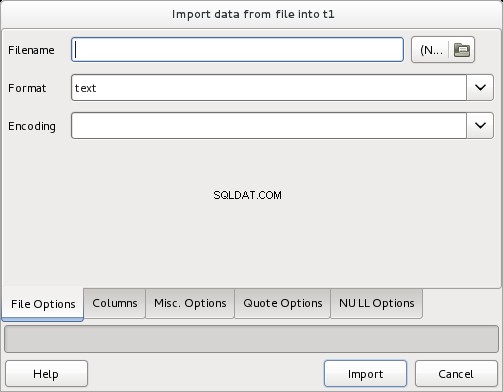Click the Encoding label
The width and height of the screenshot is (503, 392).
point(32,126)
